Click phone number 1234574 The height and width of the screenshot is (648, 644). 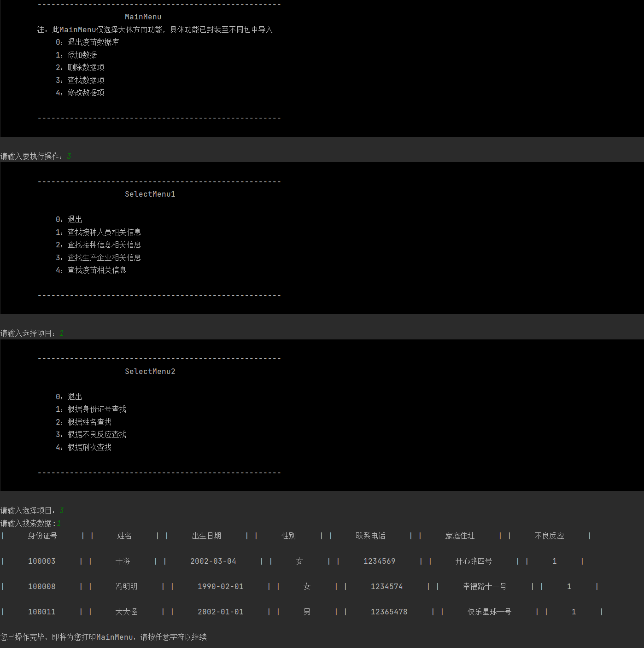pyautogui.click(x=387, y=586)
